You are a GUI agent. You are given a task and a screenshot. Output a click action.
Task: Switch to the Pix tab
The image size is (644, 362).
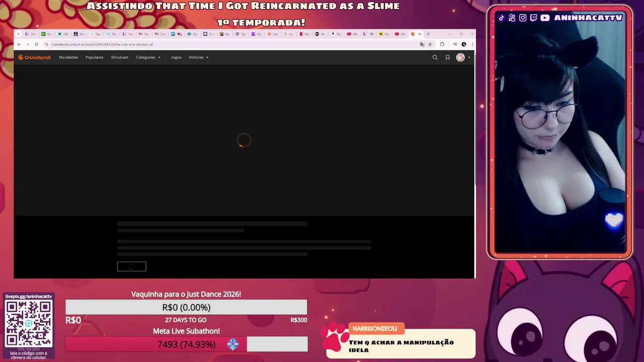tap(111, 34)
